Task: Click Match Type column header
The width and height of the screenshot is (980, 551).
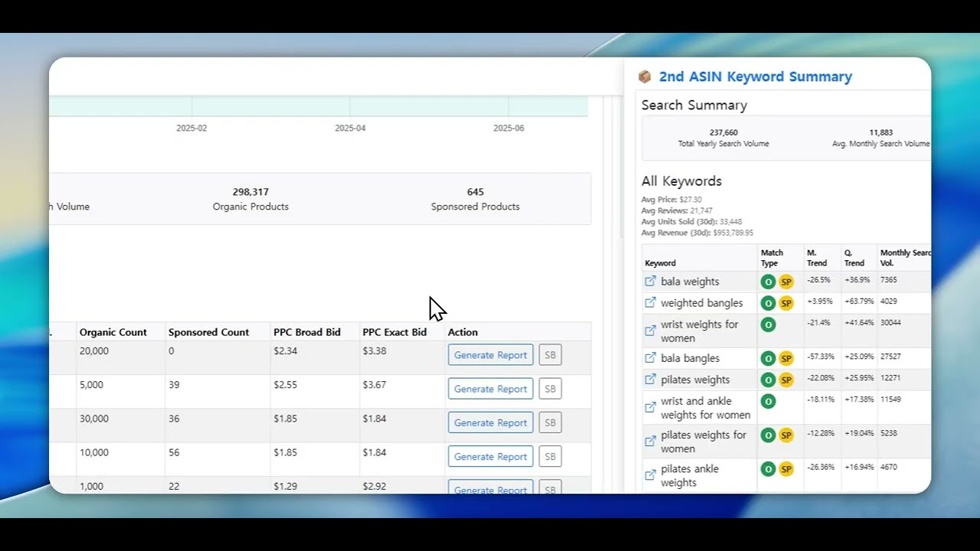Action: point(772,258)
